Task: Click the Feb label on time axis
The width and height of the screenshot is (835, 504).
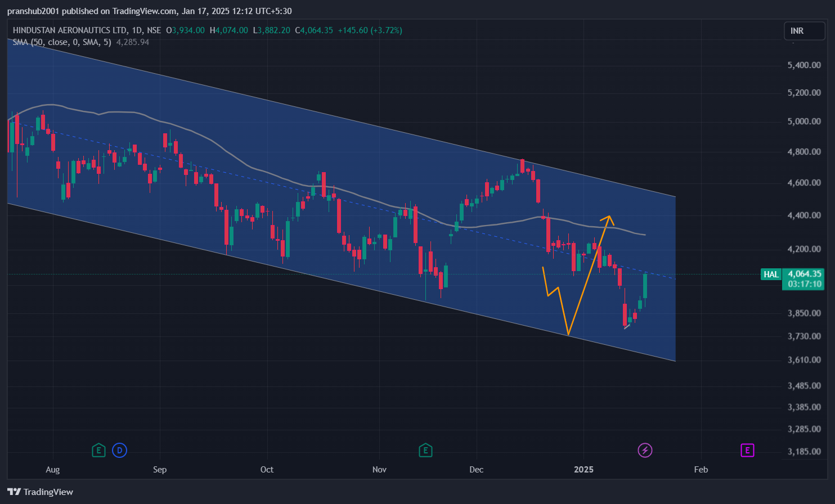Action: 701,470
